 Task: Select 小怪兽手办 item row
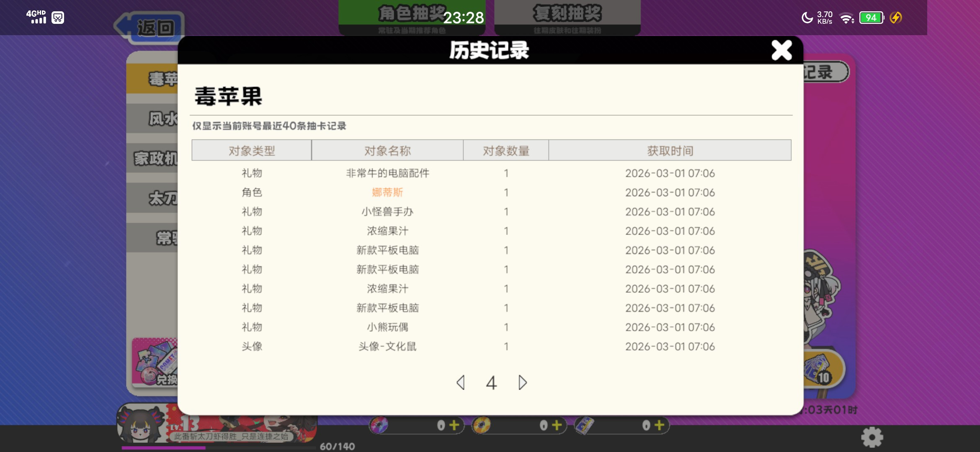tap(492, 212)
